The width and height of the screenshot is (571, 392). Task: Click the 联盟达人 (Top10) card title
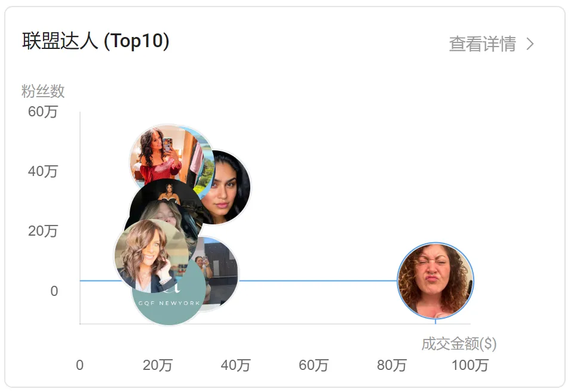tap(96, 42)
